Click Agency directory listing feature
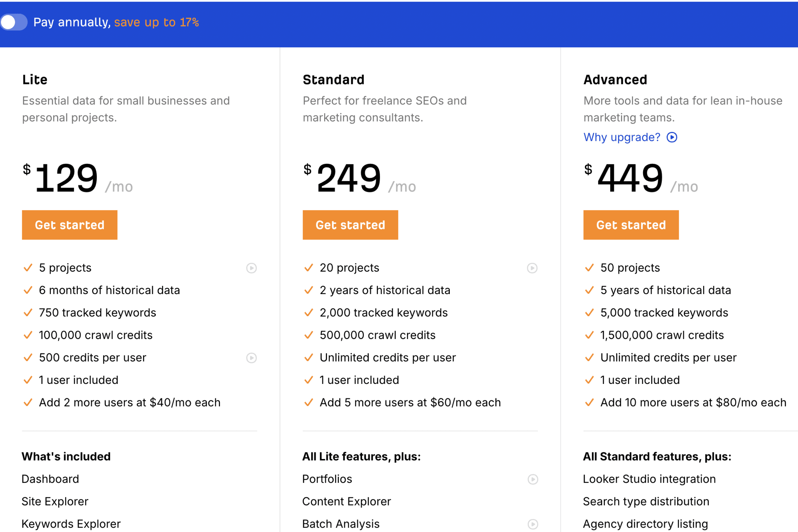Screen dimensions: 798x532 (645, 523)
